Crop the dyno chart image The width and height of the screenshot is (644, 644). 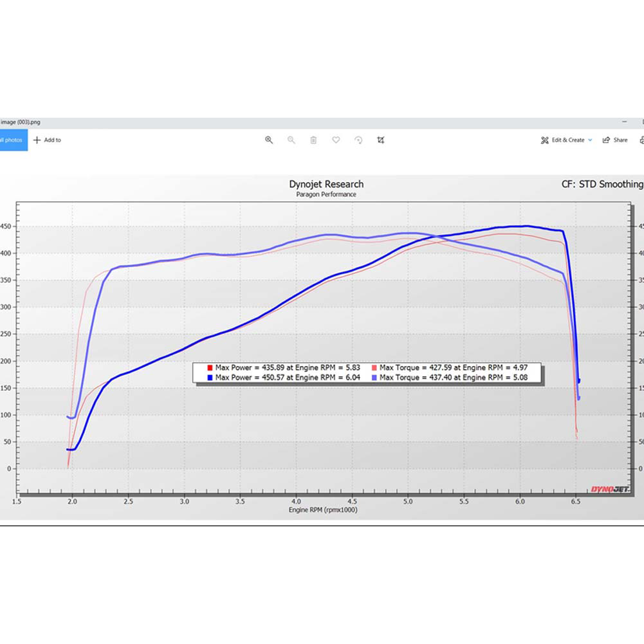click(x=381, y=140)
